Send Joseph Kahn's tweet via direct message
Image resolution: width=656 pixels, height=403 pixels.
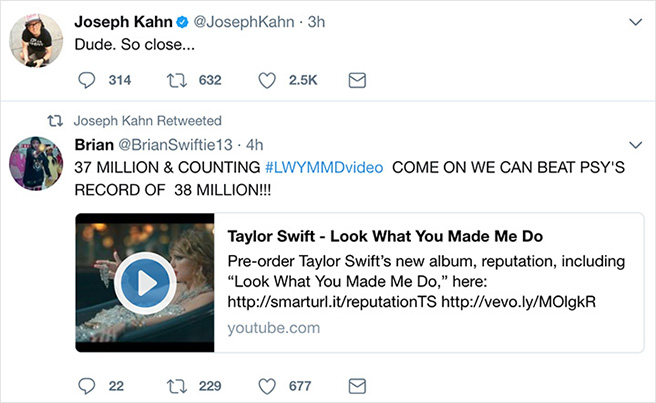coord(357,80)
